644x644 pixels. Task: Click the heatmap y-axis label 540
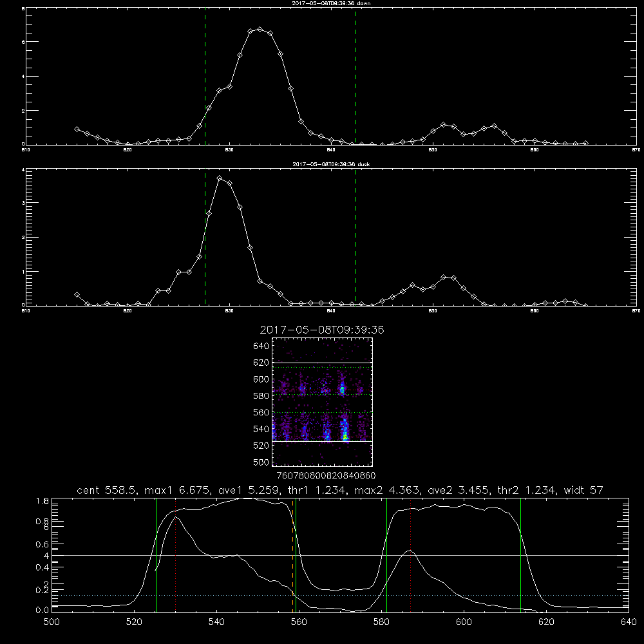[261, 429]
